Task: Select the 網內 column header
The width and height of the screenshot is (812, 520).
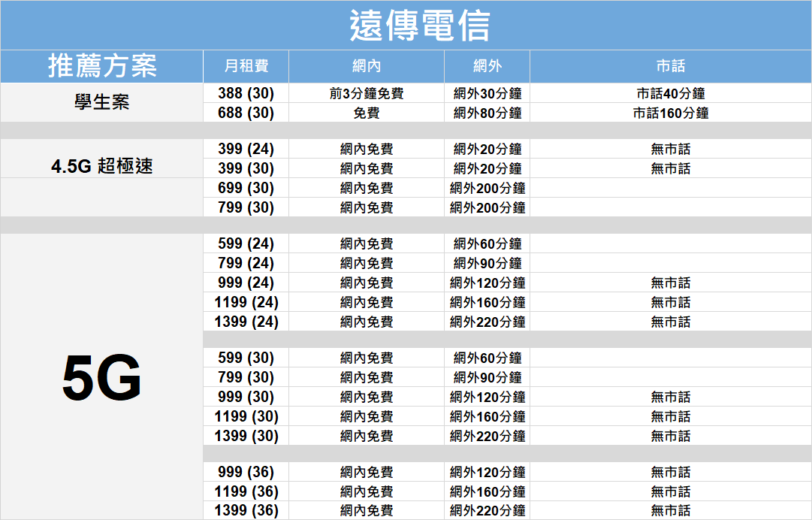Action: pyautogui.click(x=367, y=66)
